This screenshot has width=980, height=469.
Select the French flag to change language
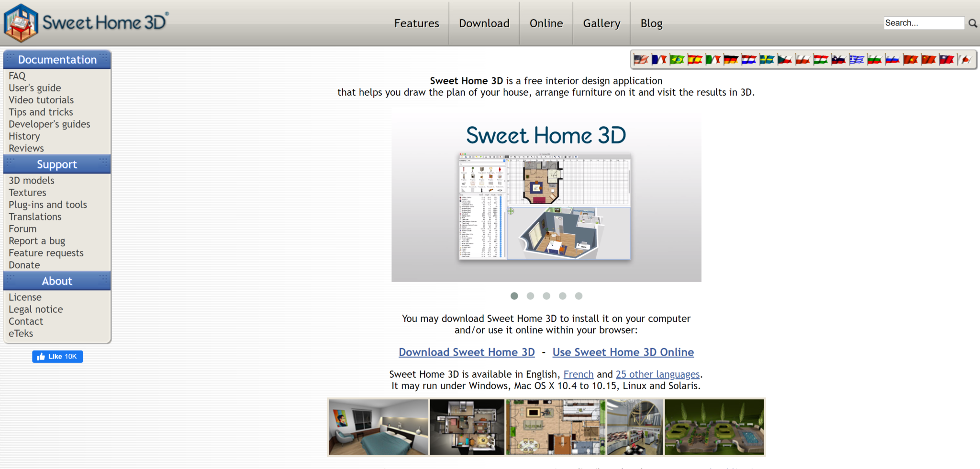[659, 60]
